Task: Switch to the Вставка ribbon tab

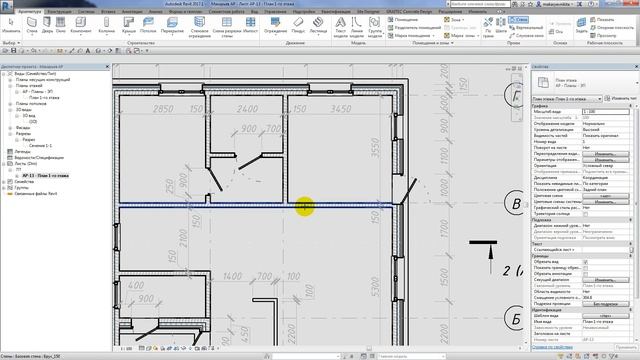Action: point(108,12)
